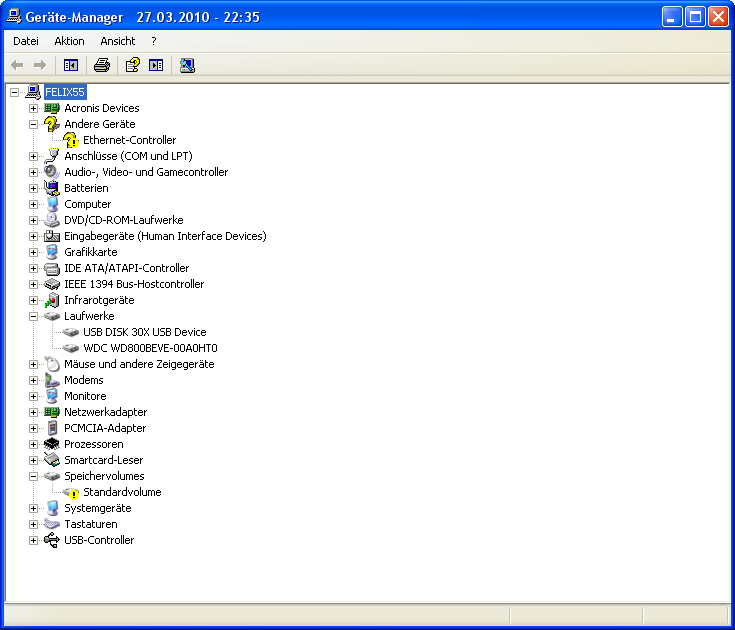Click the Standardvolume warning icon
735x630 pixels.
coord(71,492)
